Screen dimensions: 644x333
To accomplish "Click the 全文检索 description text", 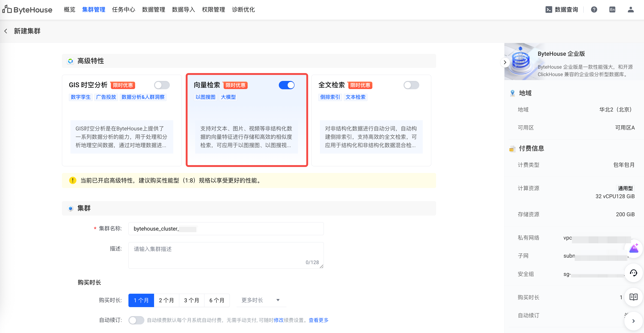I will point(371,137).
